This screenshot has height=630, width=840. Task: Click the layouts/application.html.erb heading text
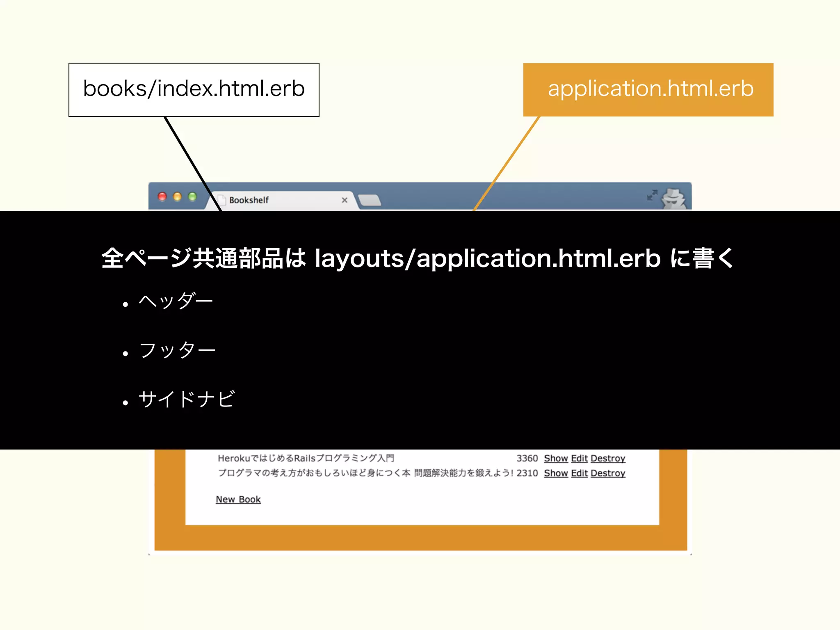488,258
